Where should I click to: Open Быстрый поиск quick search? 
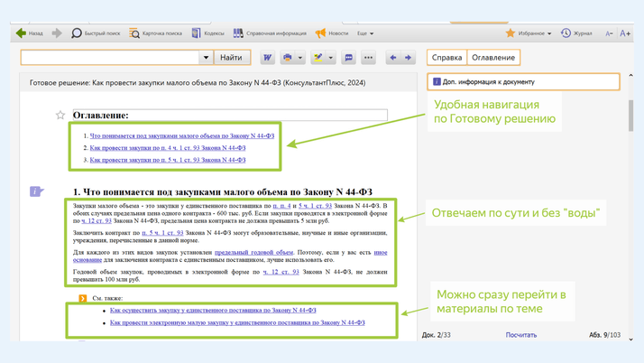[x=96, y=33]
